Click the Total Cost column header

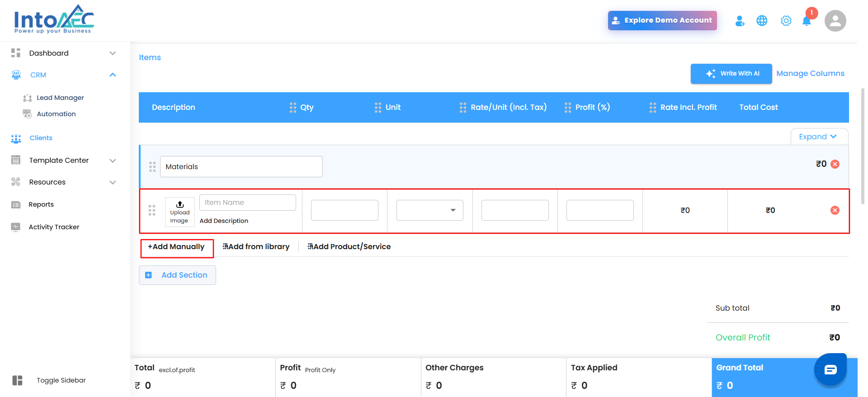pos(759,107)
